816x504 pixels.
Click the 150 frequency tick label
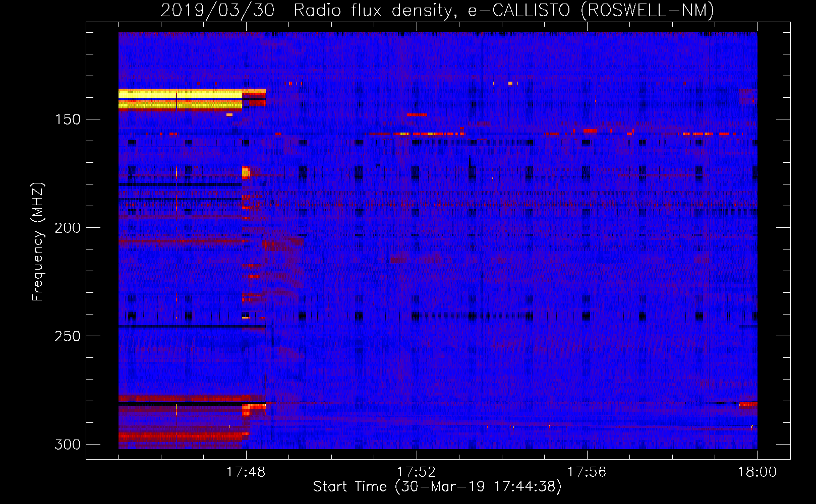click(68, 119)
